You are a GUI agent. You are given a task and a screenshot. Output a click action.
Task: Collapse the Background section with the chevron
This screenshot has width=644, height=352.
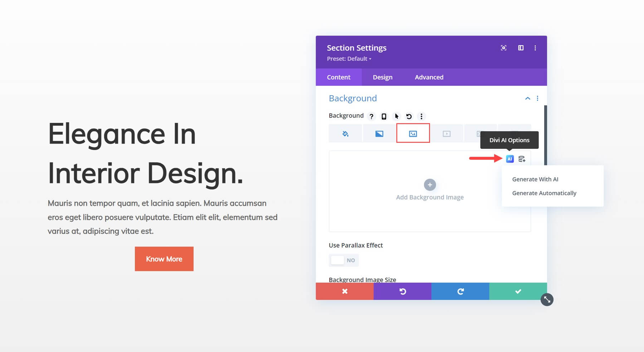527,98
